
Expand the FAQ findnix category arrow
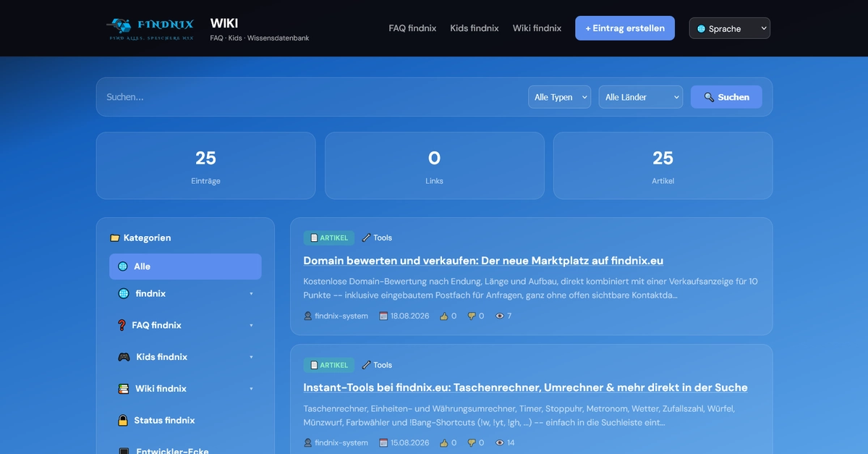pos(251,326)
